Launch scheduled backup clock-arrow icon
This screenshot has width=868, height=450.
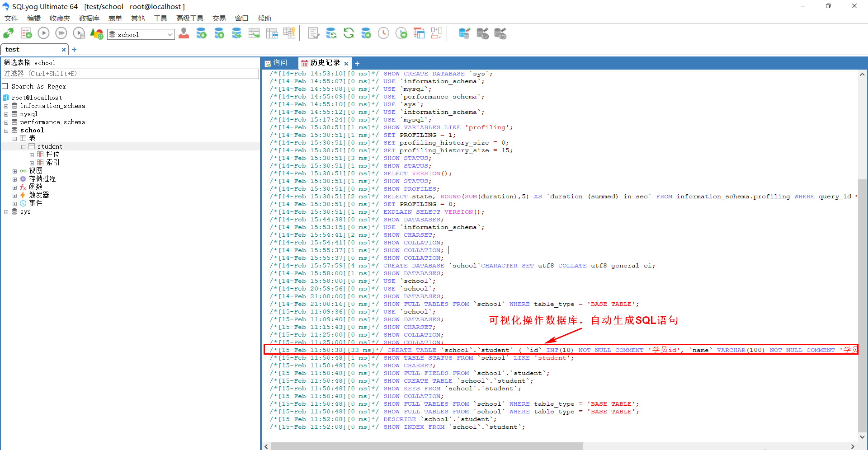click(x=401, y=33)
